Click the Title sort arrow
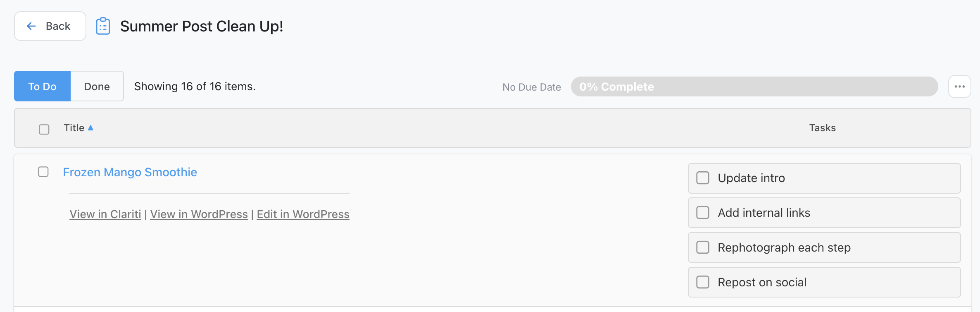 (90, 128)
